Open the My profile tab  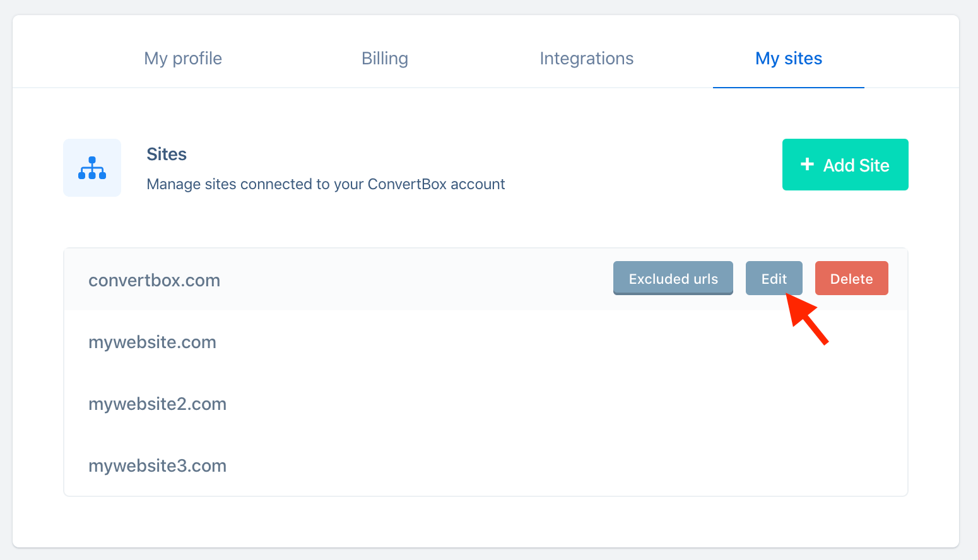click(183, 59)
